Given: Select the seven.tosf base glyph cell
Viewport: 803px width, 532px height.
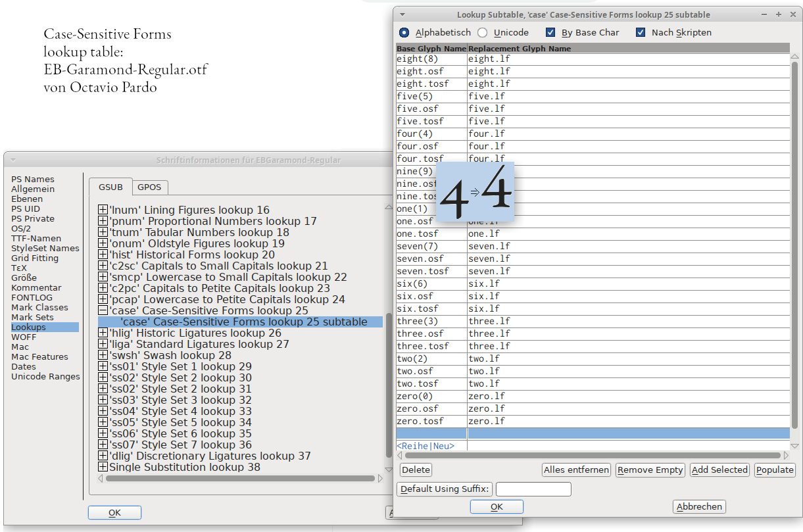Looking at the screenshot, I should (x=431, y=271).
